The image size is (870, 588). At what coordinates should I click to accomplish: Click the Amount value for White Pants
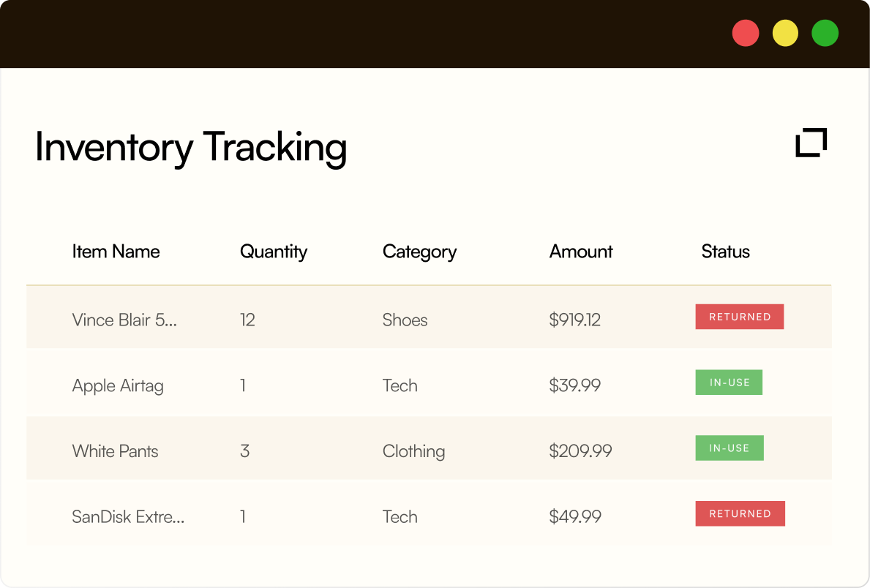coord(581,451)
